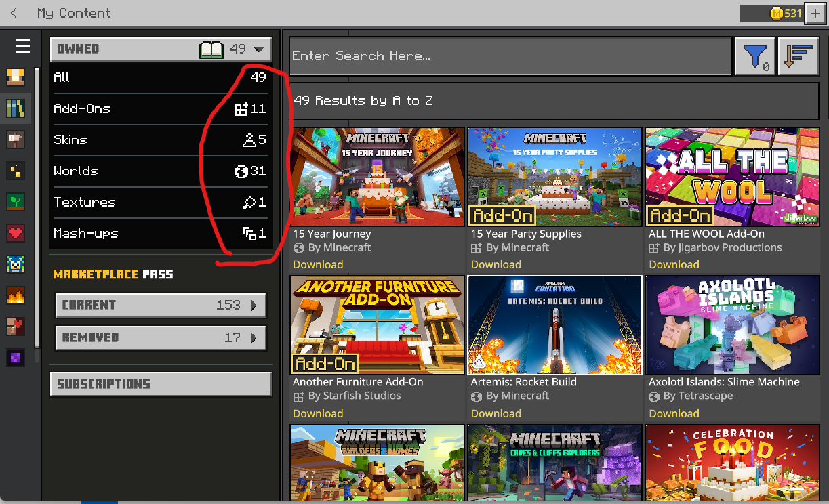Click the book icon in Owned header

pyautogui.click(x=211, y=49)
